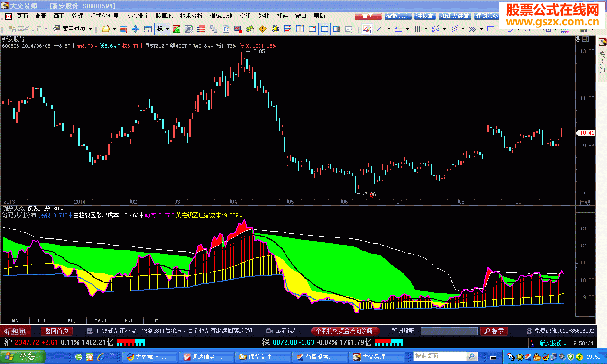Viewport: 607px width, 364px height.
Task: Select the DMI indicator tab
Action: click(x=157, y=320)
